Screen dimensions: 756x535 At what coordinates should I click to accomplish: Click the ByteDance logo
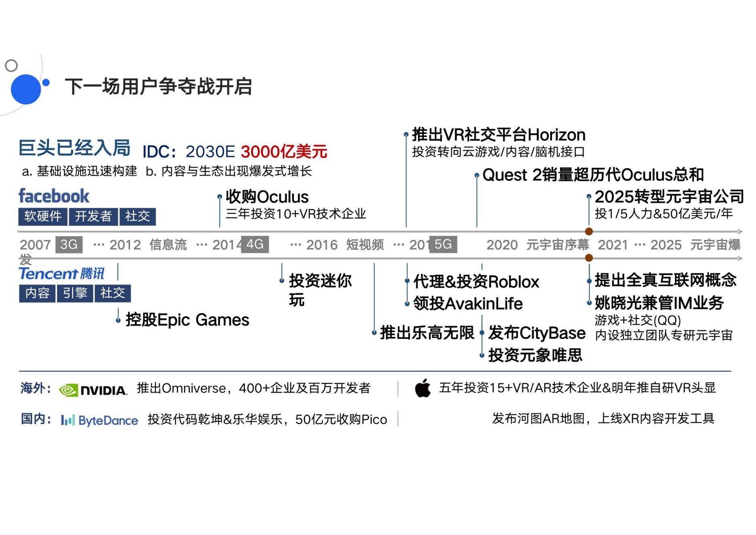tap(99, 420)
